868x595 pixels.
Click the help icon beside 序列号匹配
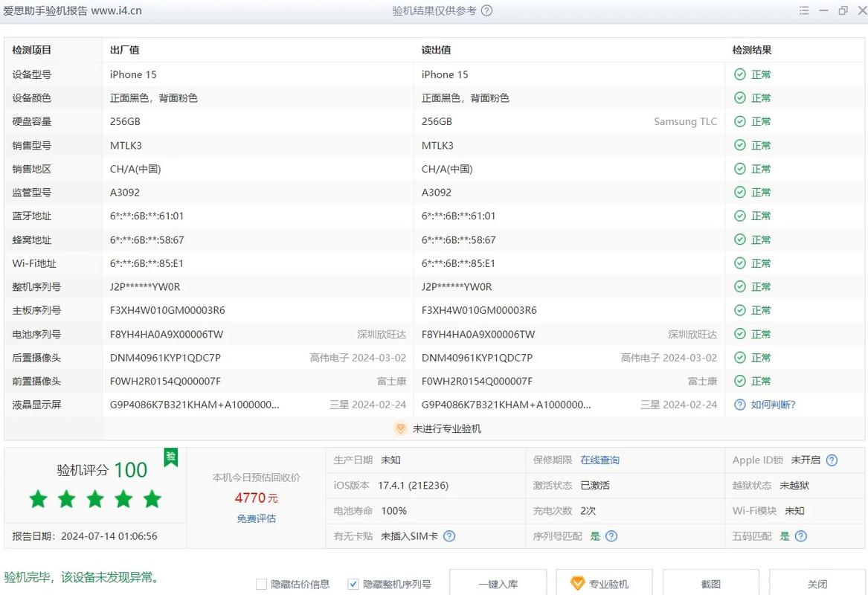pyautogui.click(x=611, y=535)
